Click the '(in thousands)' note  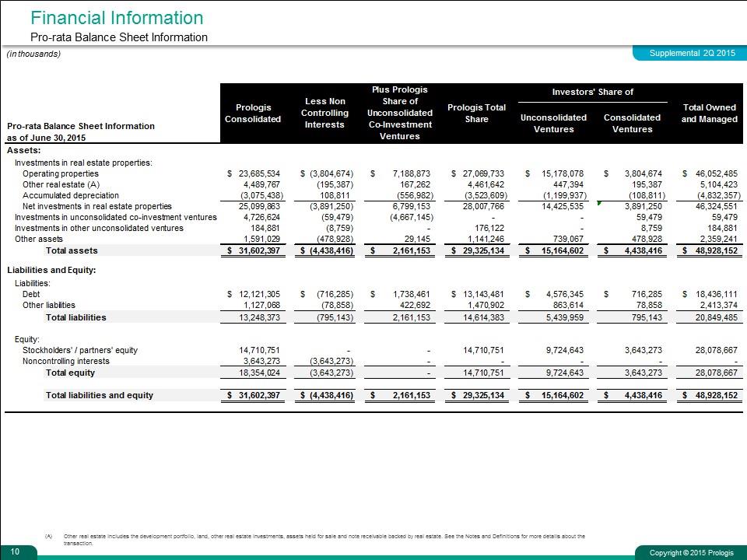coord(33,54)
